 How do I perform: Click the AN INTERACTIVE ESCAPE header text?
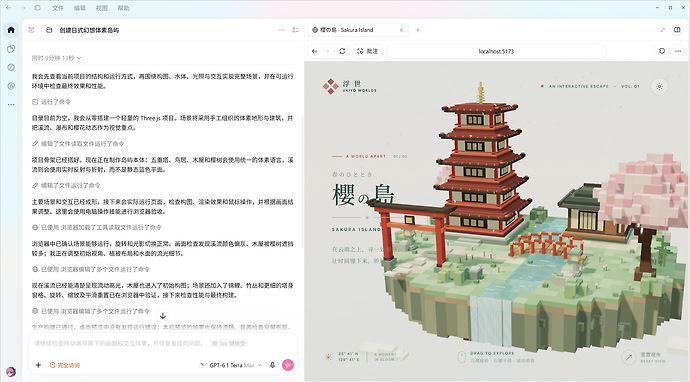pos(579,86)
